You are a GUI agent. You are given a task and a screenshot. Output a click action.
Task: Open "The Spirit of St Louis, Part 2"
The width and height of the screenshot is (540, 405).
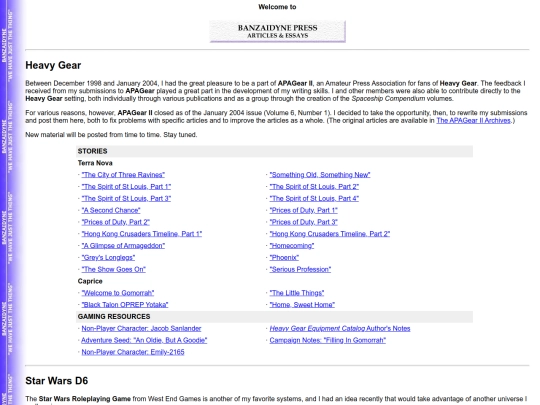[x=314, y=187]
